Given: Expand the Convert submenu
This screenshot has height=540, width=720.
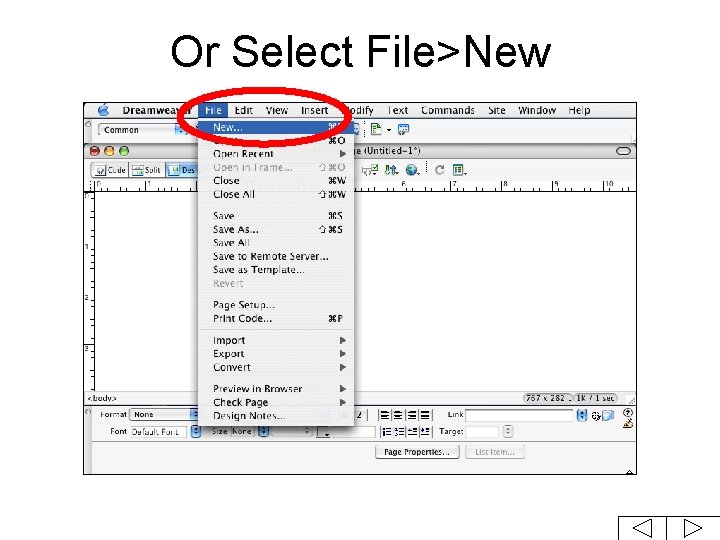Looking at the screenshot, I should (x=278, y=367).
